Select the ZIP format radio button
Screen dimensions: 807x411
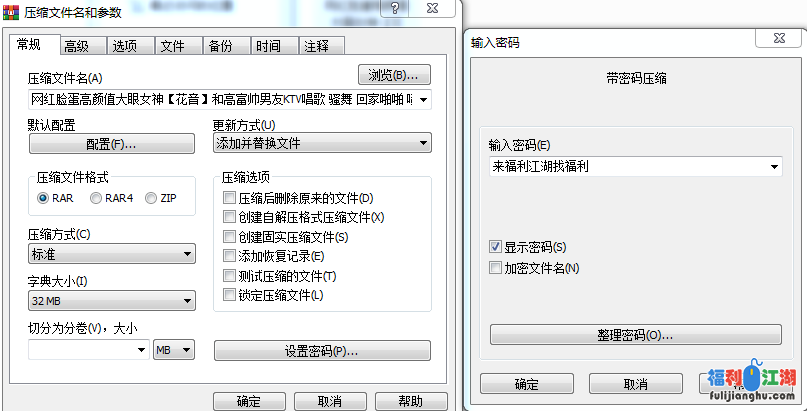tap(151, 198)
